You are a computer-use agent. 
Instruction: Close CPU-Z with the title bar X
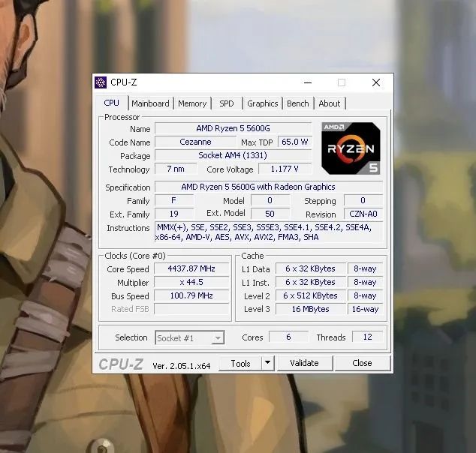[376, 82]
